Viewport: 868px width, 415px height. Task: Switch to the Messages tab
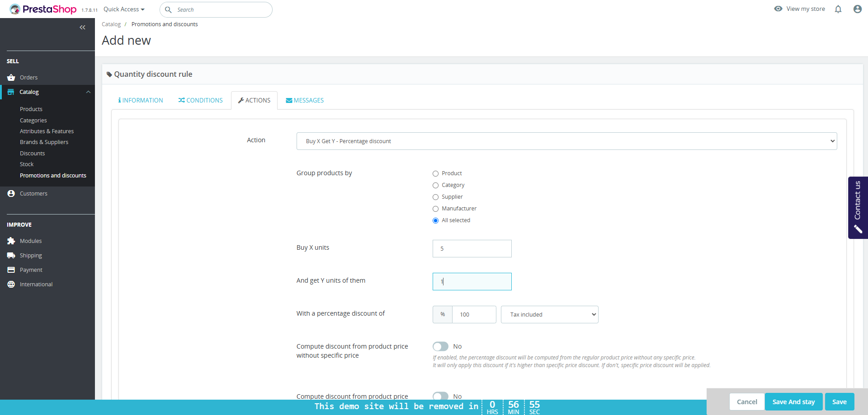point(305,100)
